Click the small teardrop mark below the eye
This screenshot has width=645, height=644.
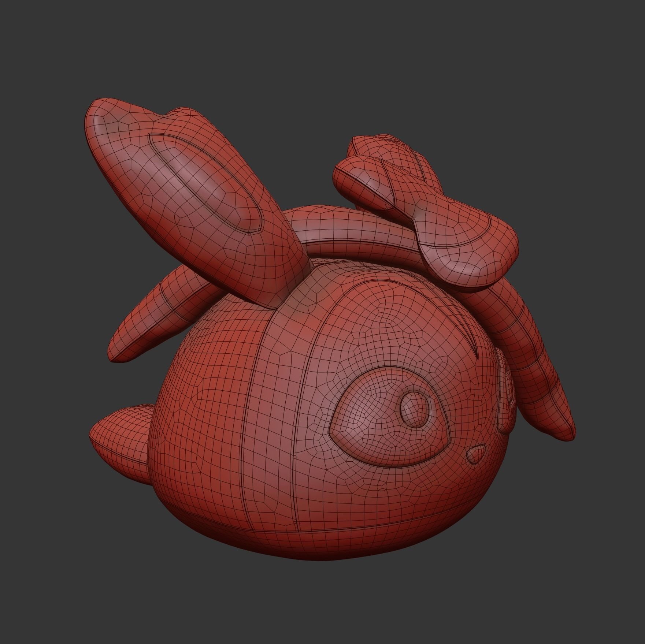[476, 454]
